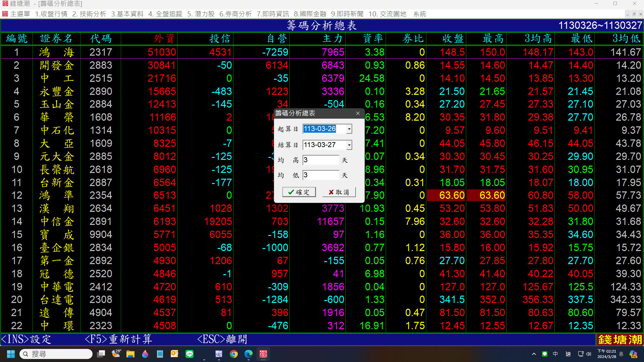Expand the 結算日 date dropdown

349,145
